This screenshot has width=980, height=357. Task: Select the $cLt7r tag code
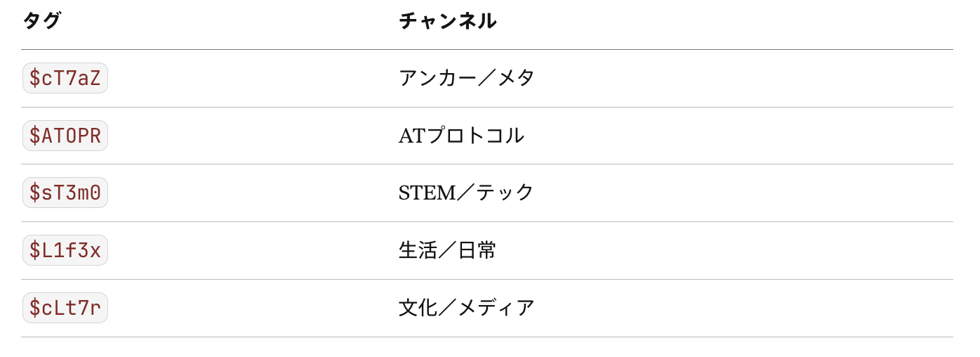pyautogui.click(x=65, y=308)
